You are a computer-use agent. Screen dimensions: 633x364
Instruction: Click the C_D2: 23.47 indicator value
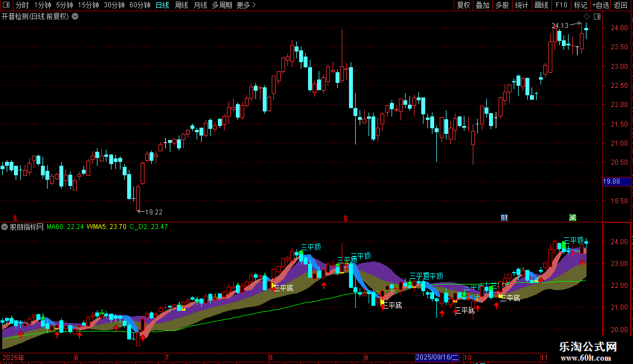148,227
